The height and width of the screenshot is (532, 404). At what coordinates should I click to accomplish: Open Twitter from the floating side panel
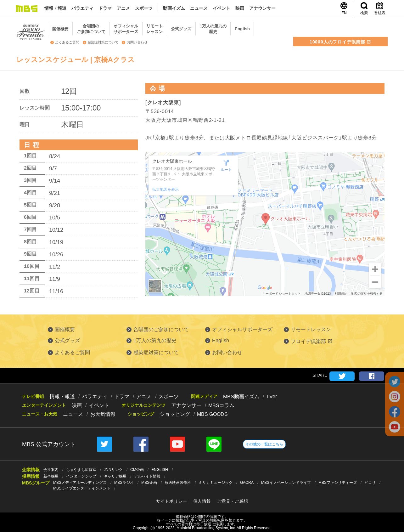click(395, 382)
